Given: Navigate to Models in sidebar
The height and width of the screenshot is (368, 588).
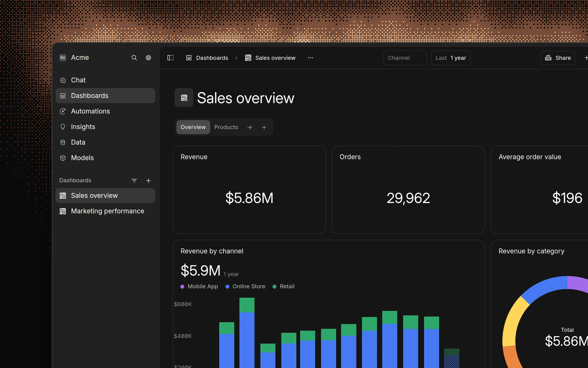Looking at the screenshot, I should point(105,158).
